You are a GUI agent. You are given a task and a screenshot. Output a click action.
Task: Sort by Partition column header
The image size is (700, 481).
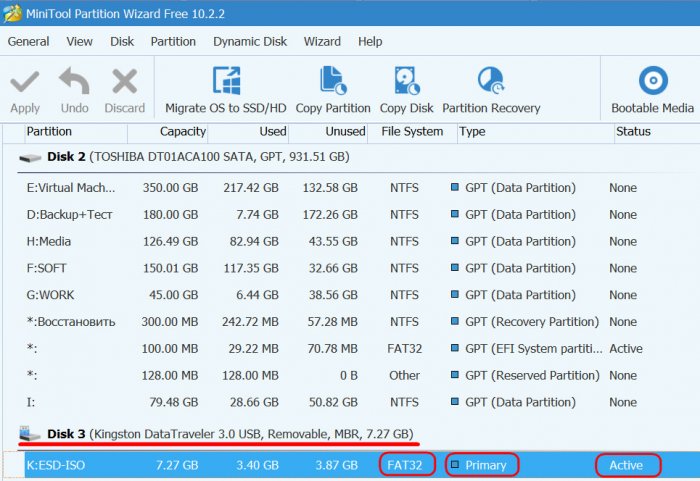point(76,132)
